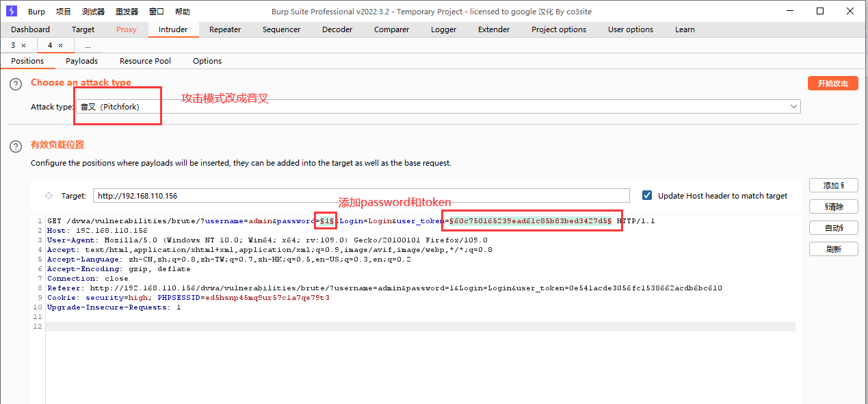Screen dimensions: 868x404
Task: Open help icon for payload positions section
Action: pyautogui.click(x=16, y=147)
